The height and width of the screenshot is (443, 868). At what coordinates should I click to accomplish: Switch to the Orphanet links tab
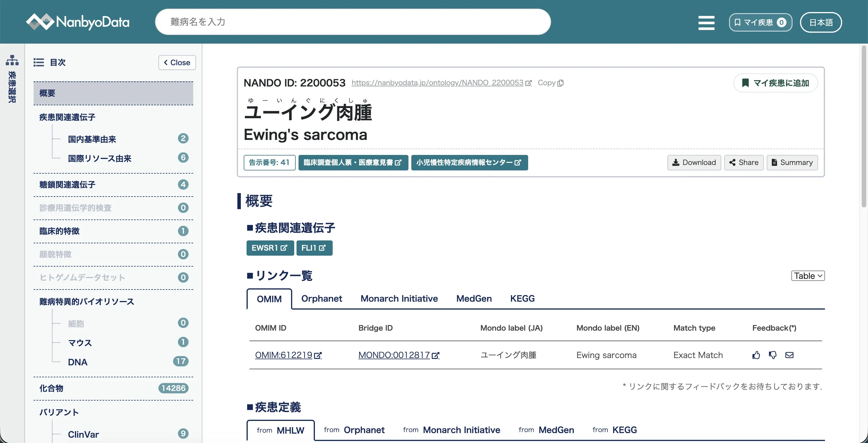pos(321,299)
